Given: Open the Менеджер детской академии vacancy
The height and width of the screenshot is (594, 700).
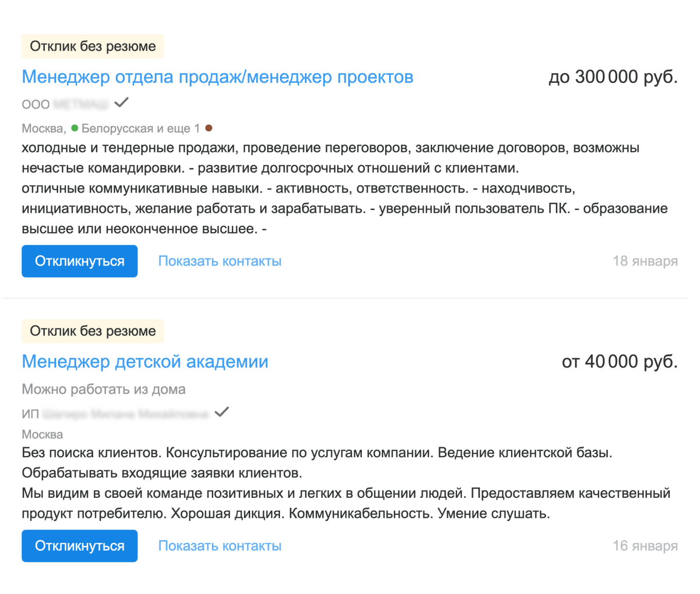Looking at the screenshot, I should [145, 361].
